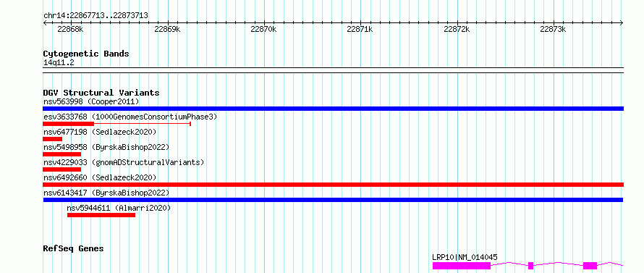Click the red bar under nsv5944611
Image resolution: width=644 pixels, height=273 pixels.
(x=101, y=215)
